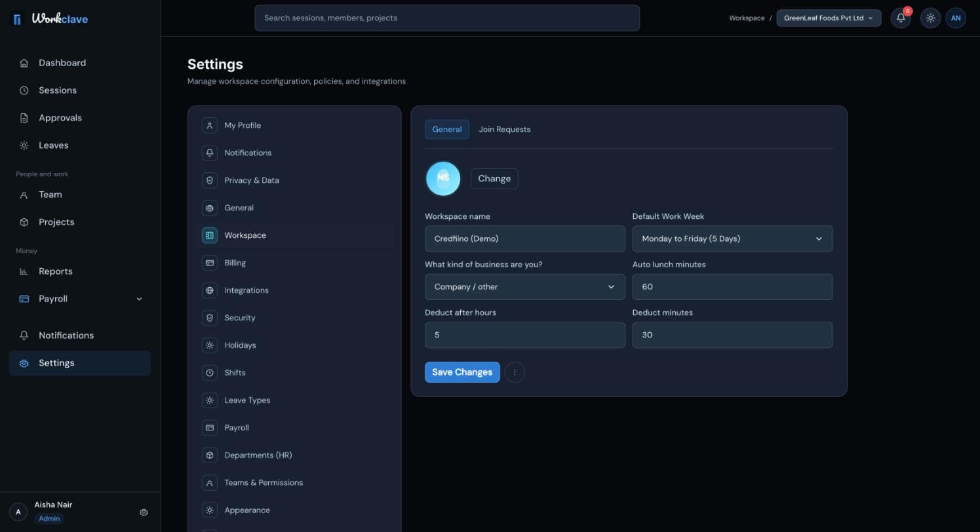Go to Leaves in the sidebar
This screenshot has height=532, width=980.
point(80,145)
